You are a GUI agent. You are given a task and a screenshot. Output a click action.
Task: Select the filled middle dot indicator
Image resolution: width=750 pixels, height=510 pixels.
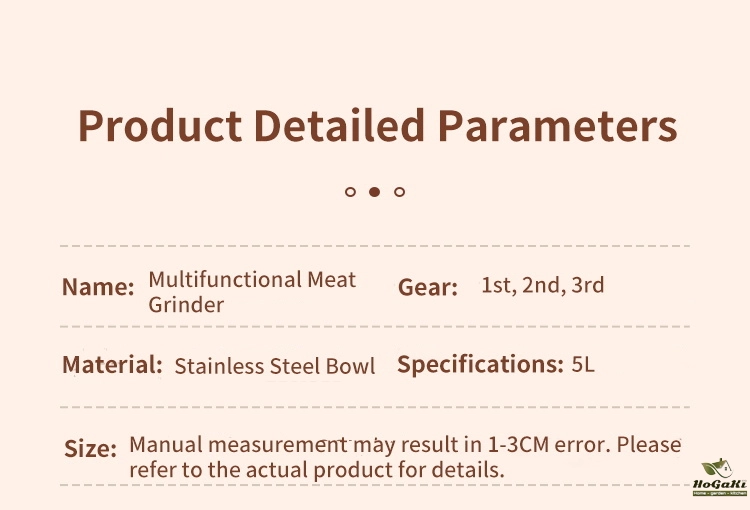(x=374, y=191)
